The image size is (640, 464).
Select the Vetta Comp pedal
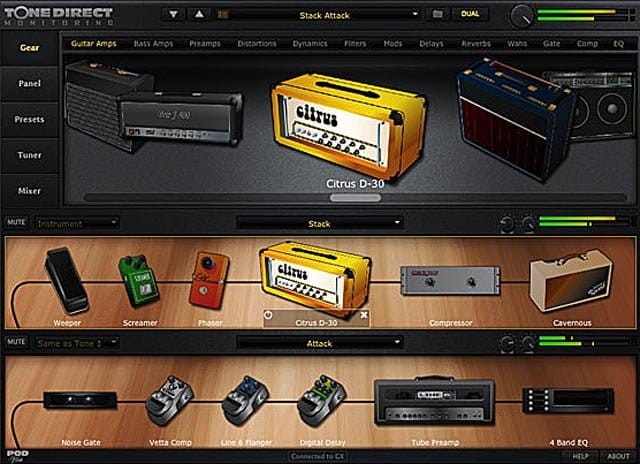169,400
